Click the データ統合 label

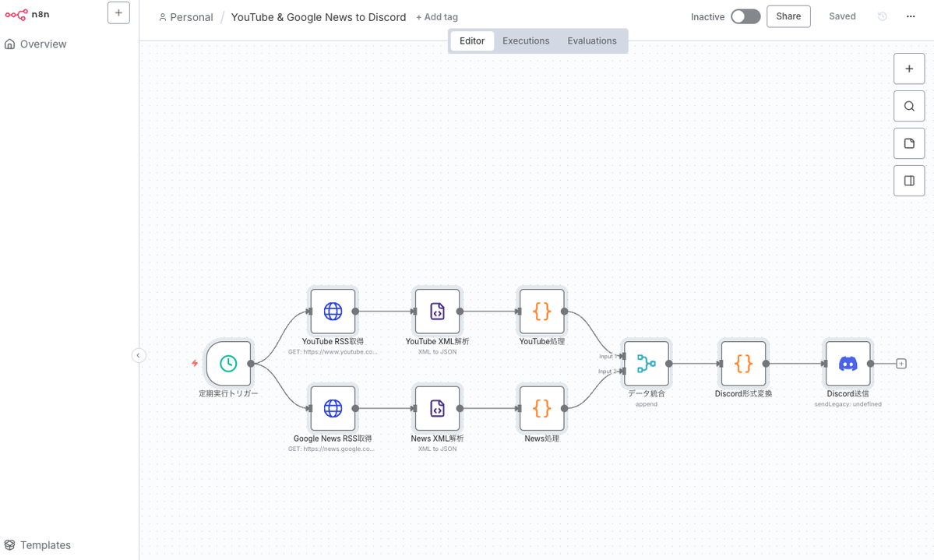647,394
